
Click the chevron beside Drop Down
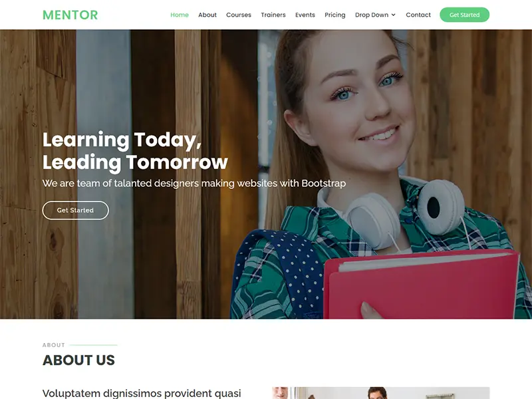click(393, 15)
